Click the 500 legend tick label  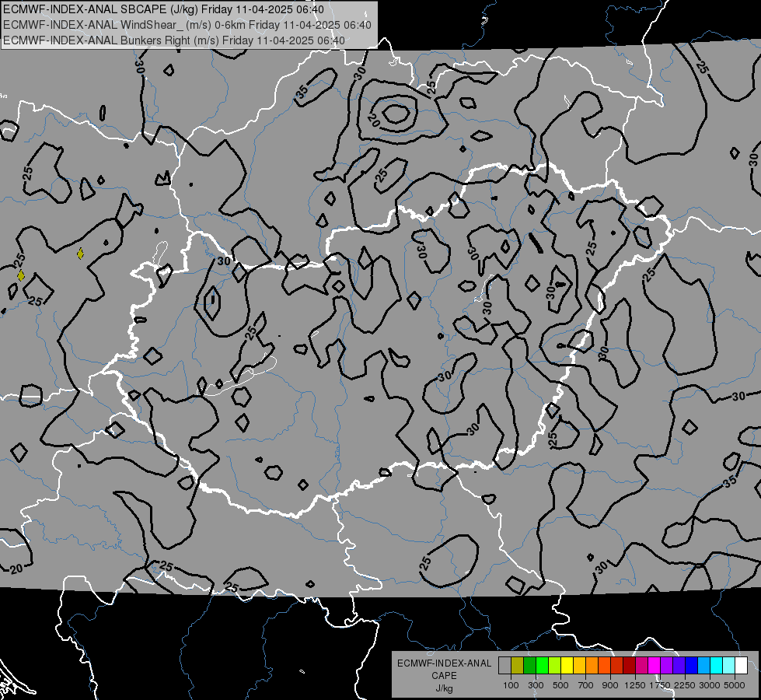pos(560,685)
